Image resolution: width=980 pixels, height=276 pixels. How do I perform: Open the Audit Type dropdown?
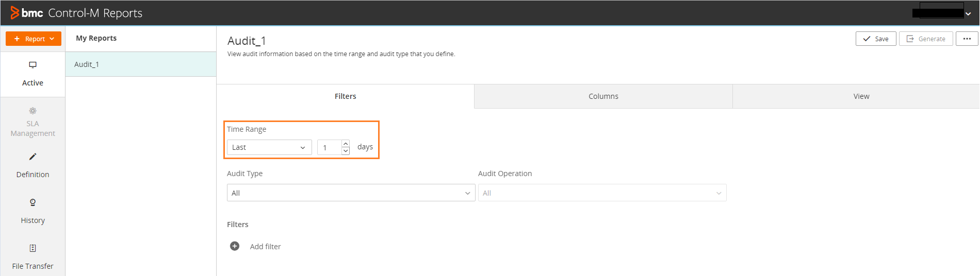click(x=351, y=193)
